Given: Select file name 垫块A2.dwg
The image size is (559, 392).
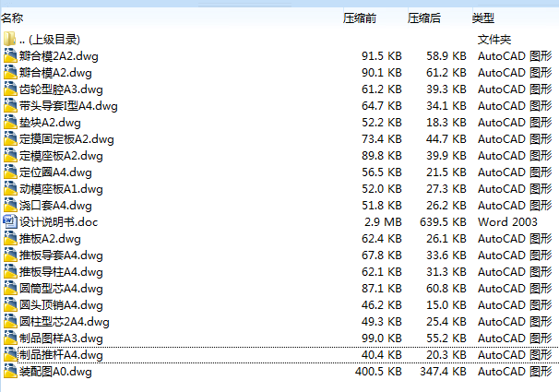Looking at the screenshot, I should point(50,123).
